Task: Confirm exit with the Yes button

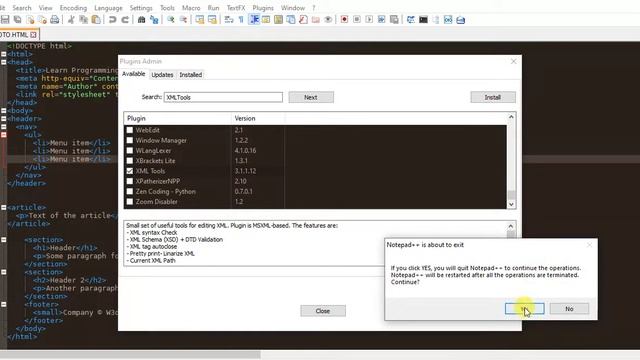Action: (x=524, y=309)
